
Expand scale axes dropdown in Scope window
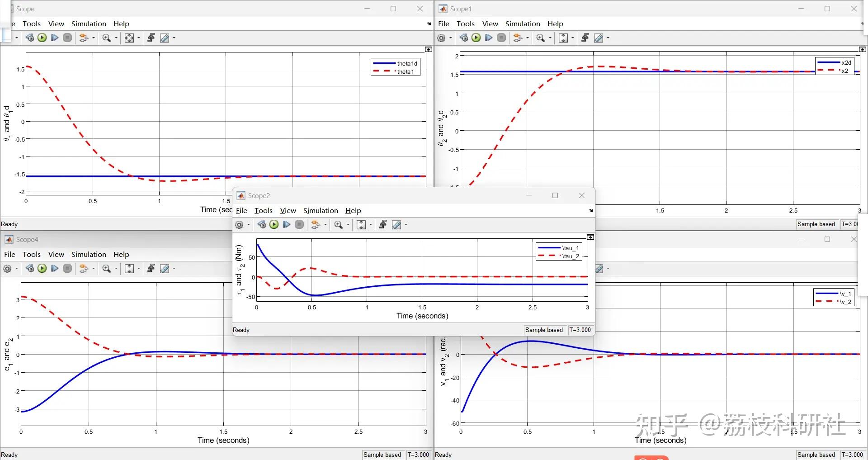(x=138, y=38)
